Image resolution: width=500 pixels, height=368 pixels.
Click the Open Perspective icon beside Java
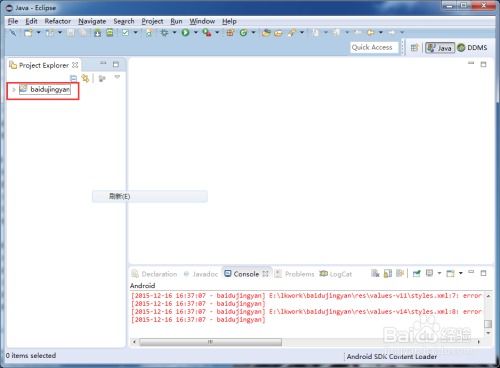414,48
